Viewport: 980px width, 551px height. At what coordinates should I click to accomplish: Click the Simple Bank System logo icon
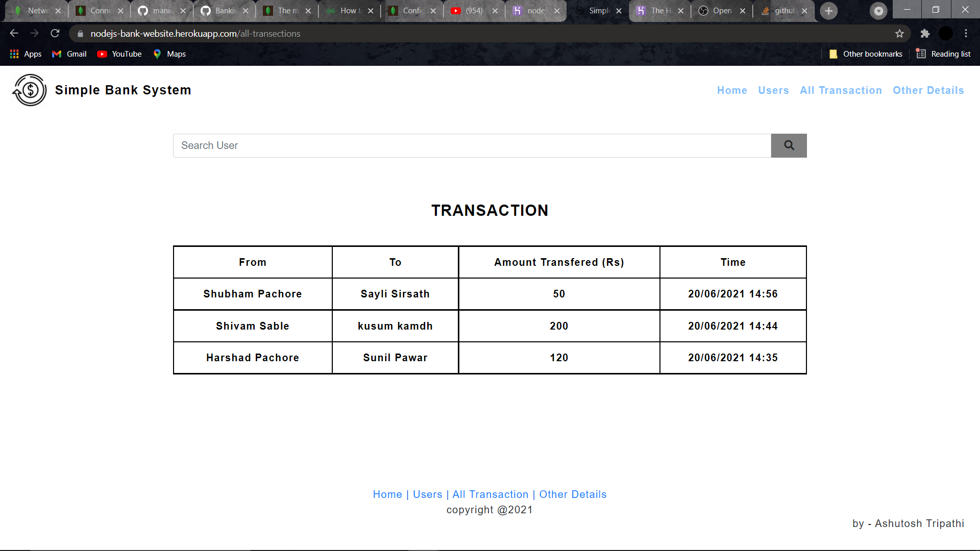tap(30, 90)
